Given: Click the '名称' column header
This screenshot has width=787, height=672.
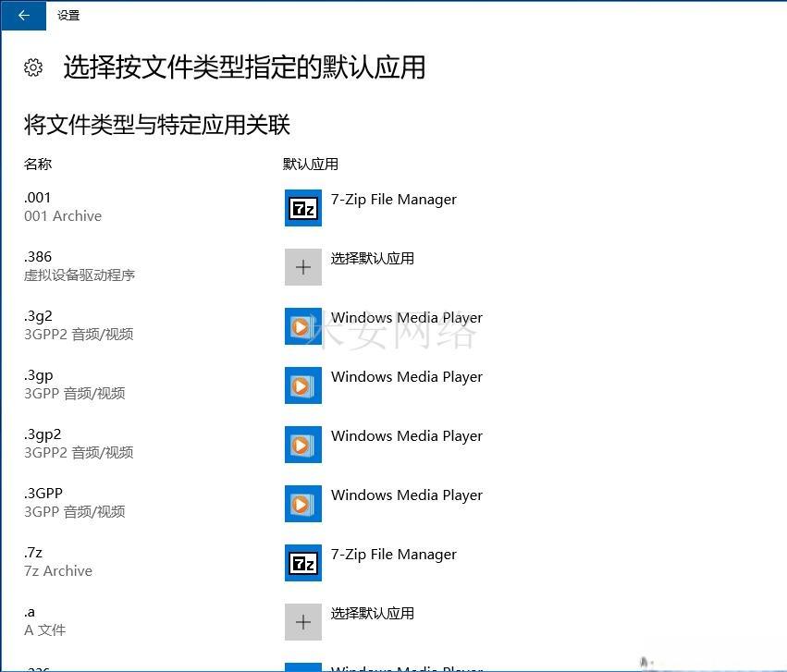Looking at the screenshot, I should pos(38,164).
